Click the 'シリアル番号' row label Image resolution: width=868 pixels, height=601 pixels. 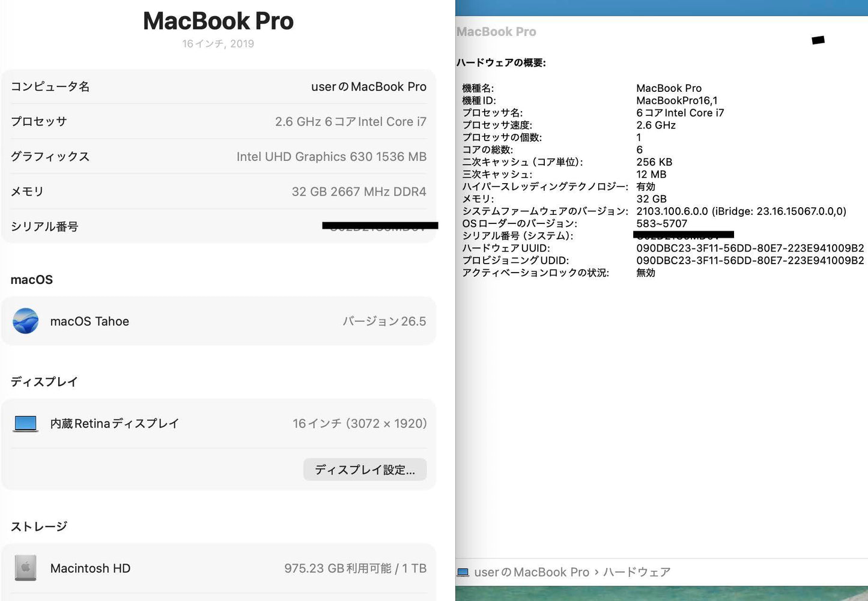tap(44, 226)
